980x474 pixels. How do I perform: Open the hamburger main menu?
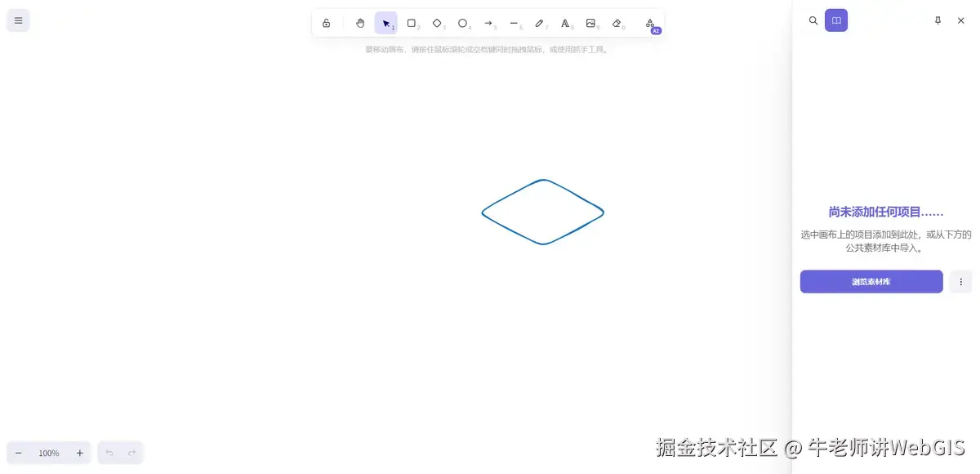tap(18, 20)
